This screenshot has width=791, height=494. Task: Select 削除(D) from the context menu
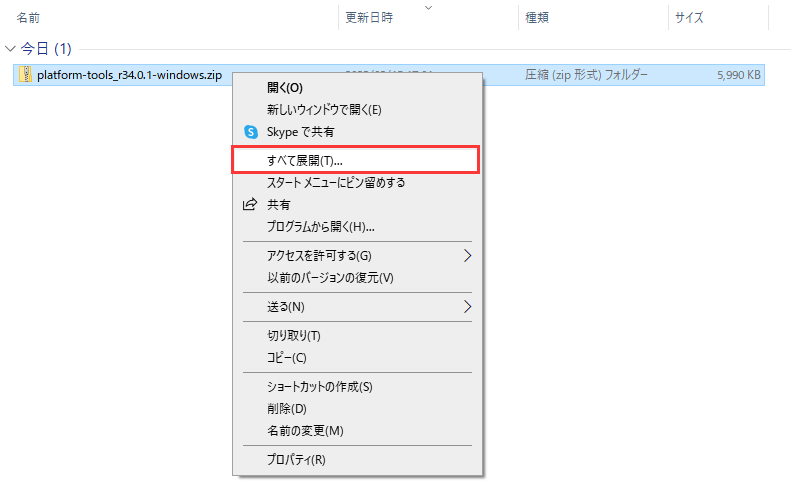[287, 409]
